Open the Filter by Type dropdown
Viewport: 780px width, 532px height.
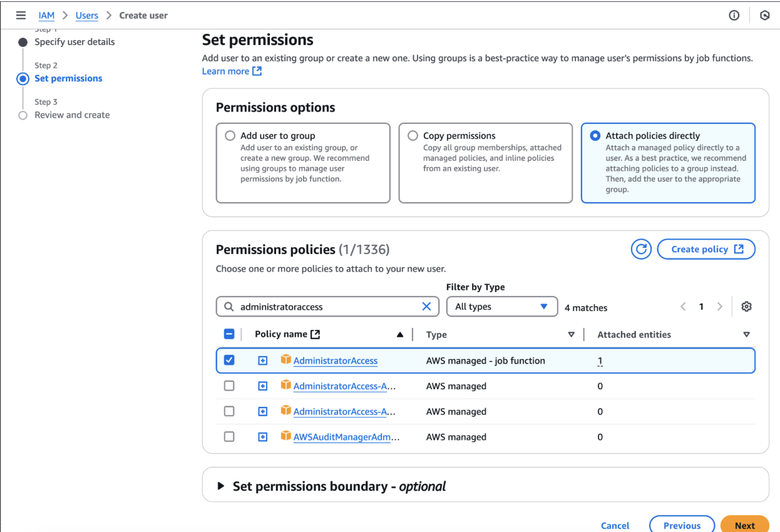coord(502,307)
